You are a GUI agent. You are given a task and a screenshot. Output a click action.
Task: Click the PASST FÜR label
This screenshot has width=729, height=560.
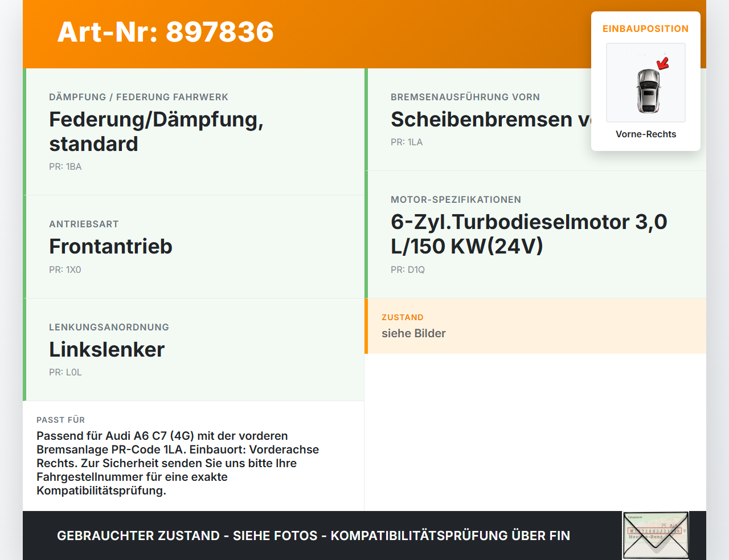coord(60,420)
